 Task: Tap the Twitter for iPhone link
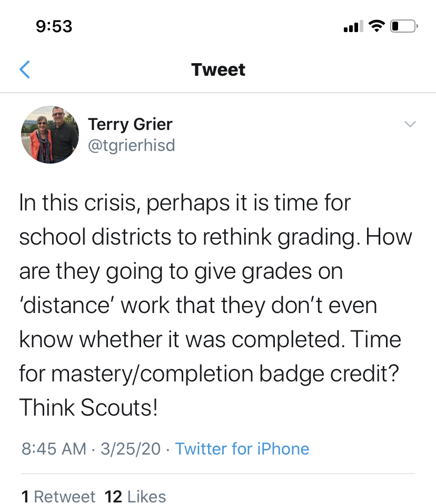(x=242, y=449)
